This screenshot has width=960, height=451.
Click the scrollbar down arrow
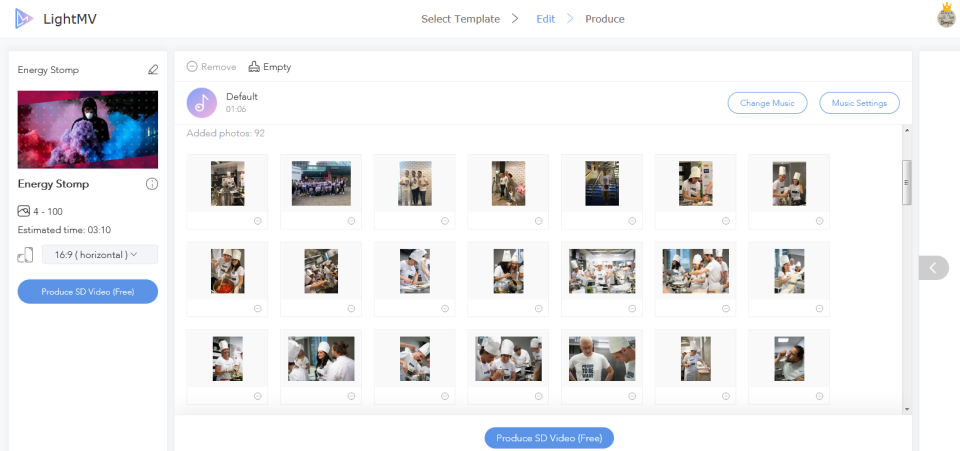point(907,409)
